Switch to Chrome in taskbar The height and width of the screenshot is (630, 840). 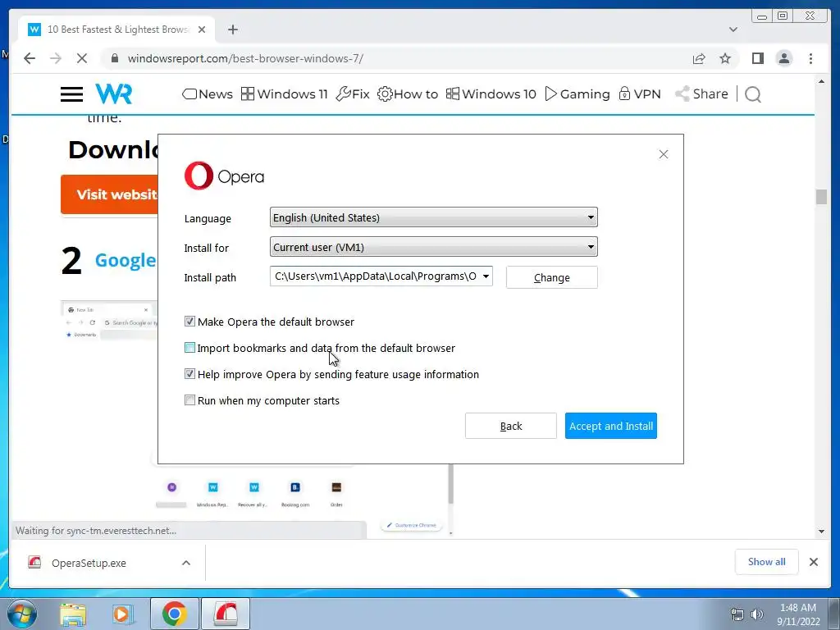point(174,614)
